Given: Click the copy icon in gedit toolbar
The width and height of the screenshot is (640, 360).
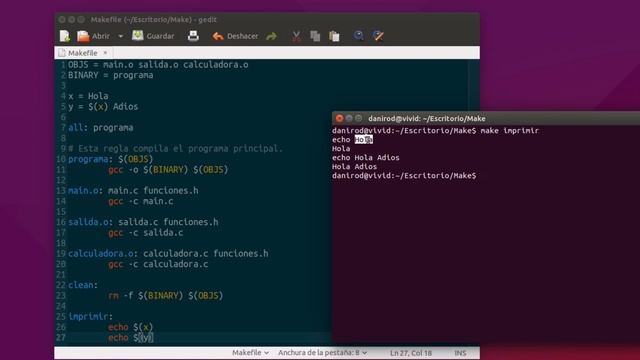Looking at the screenshot, I should click(315, 36).
